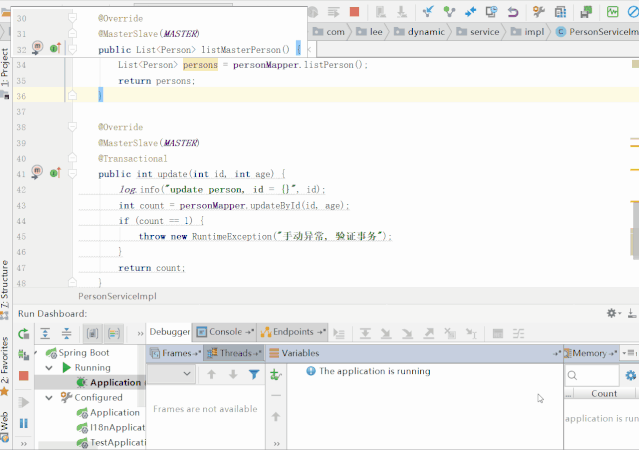This screenshot has width=639, height=450.
Task: Click the rerun icon in Run Dashboard
Action: click(x=24, y=334)
